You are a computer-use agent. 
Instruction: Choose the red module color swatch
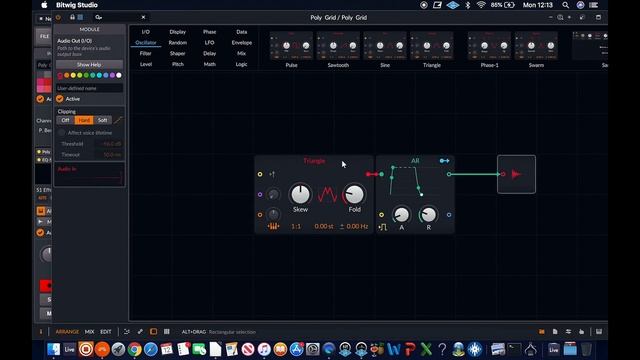click(60, 75)
